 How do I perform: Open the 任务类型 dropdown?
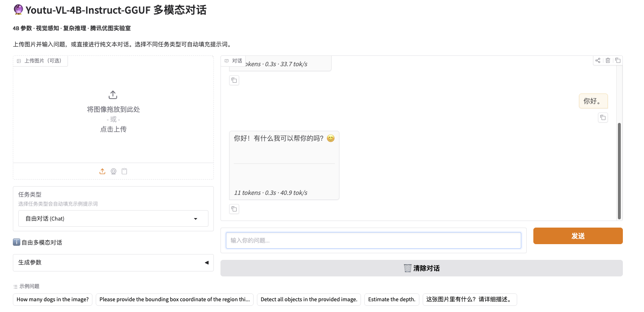click(x=113, y=218)
